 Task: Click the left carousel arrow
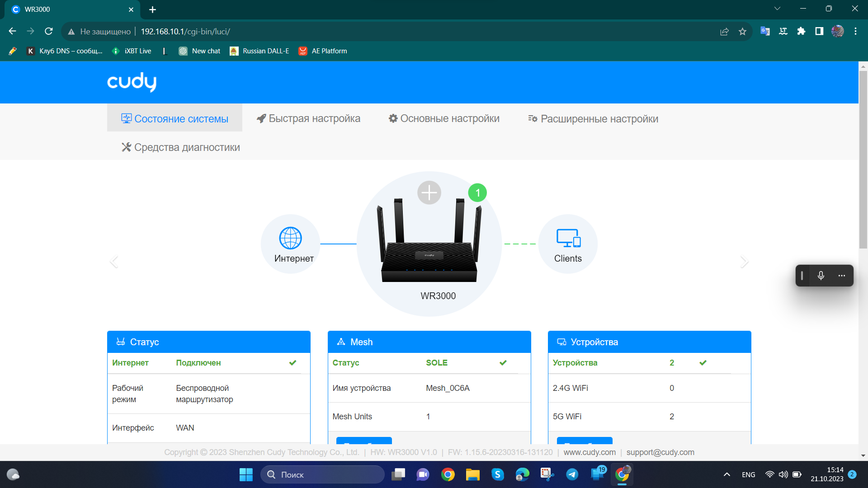tap(114, 262)
